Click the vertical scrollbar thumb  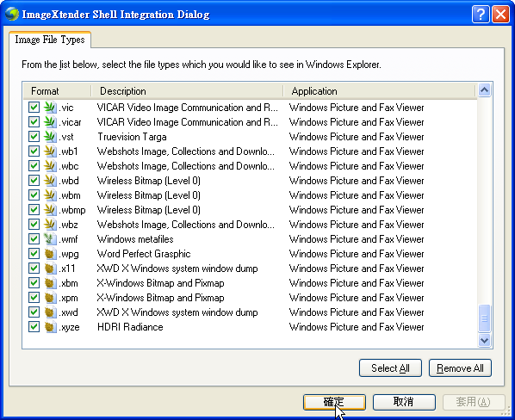click(x=485, y=318)
